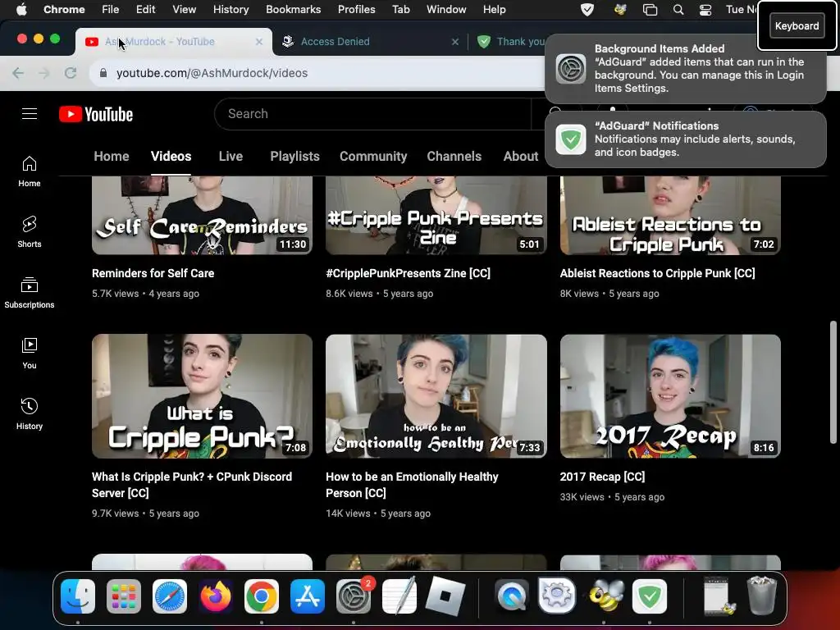Open QuickTime Player from the dock

click(512, 596)
